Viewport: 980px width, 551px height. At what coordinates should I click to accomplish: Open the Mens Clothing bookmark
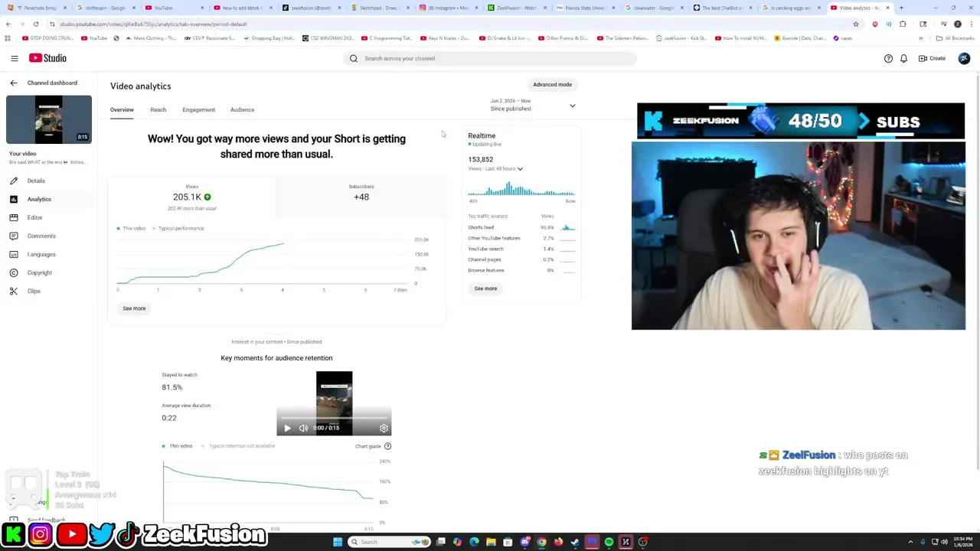(x=149, y=38)
